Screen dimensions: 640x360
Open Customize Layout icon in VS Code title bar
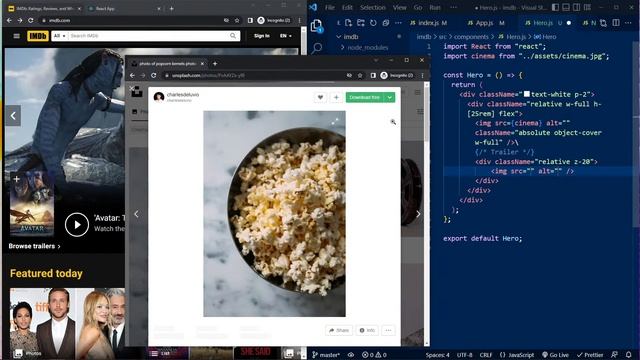(587, 7)
